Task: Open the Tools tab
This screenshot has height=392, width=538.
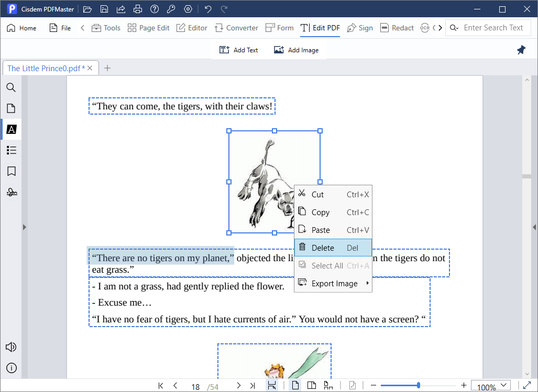Action: (106, 28)
